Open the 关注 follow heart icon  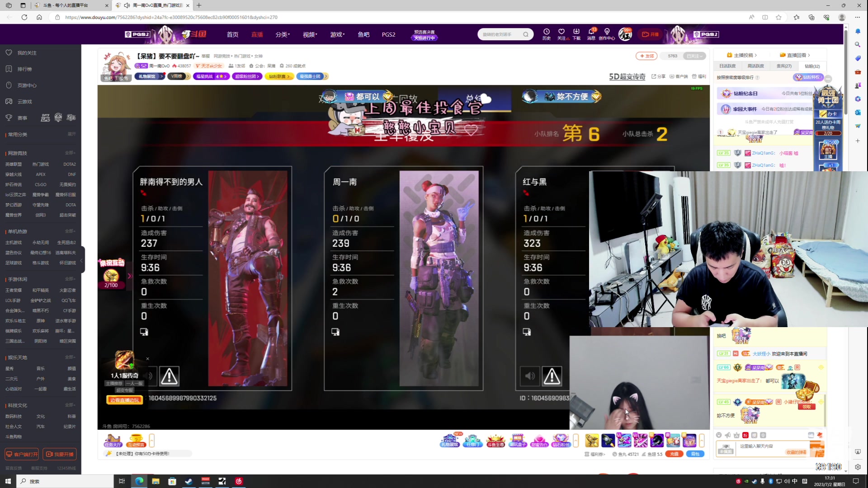pos(561,34)
